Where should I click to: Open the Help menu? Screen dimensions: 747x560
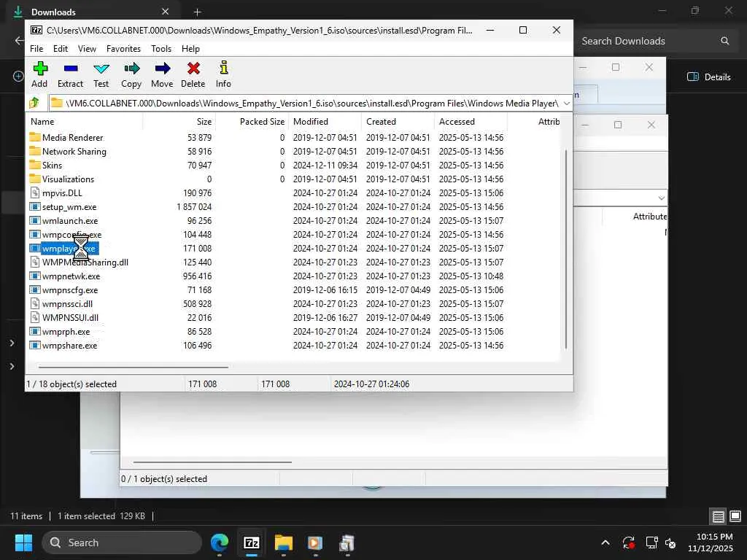(x=190, y=49)
